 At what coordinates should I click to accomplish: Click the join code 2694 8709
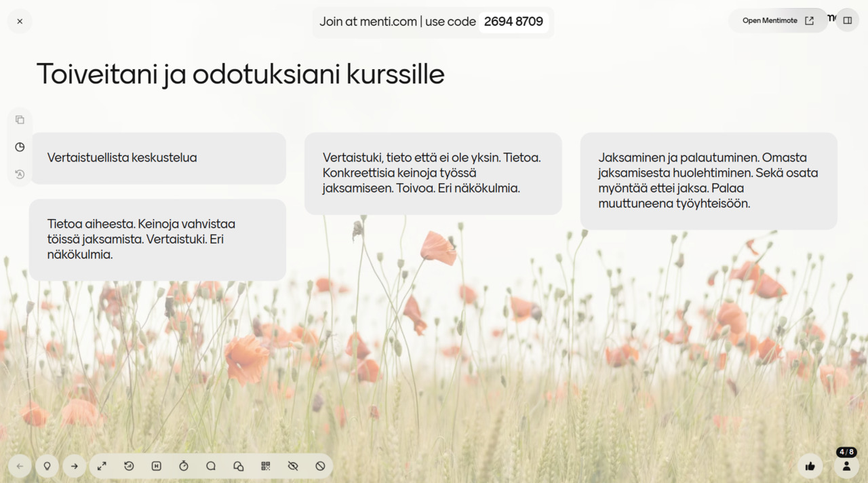click(x=513, y=22)
